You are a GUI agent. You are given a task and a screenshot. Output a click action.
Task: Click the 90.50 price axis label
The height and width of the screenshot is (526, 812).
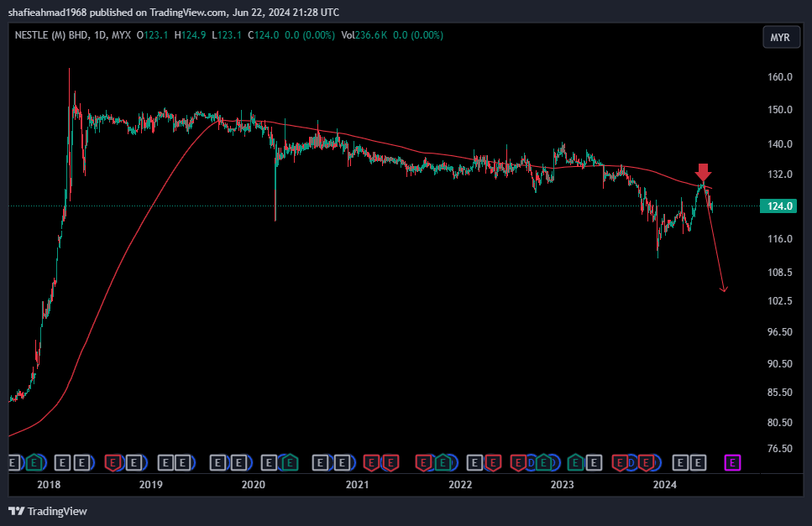click(x=780, y=363)
